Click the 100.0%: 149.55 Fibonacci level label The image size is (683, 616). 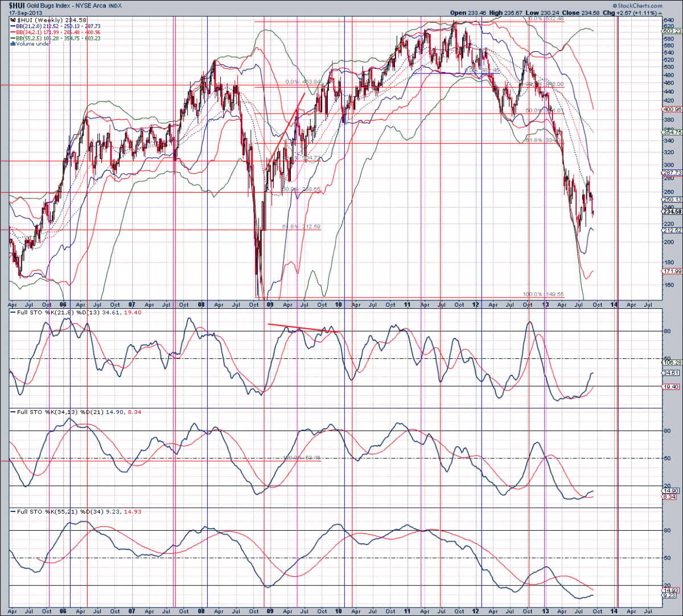543,295
